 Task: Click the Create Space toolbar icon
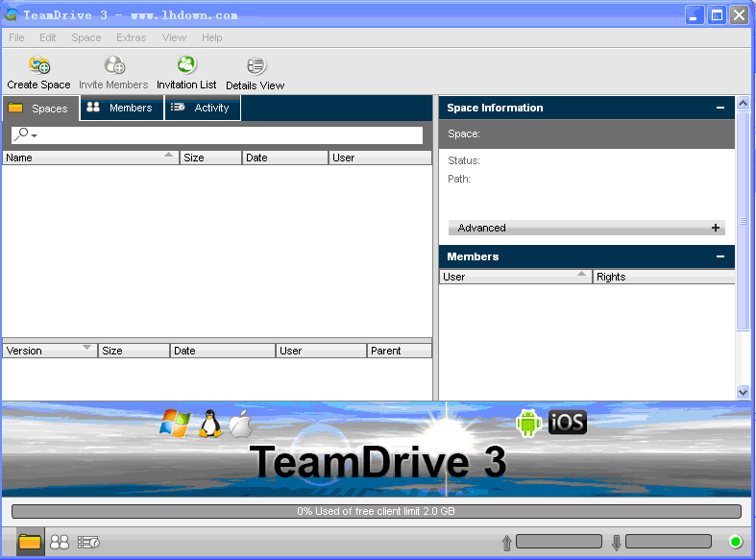39,65
